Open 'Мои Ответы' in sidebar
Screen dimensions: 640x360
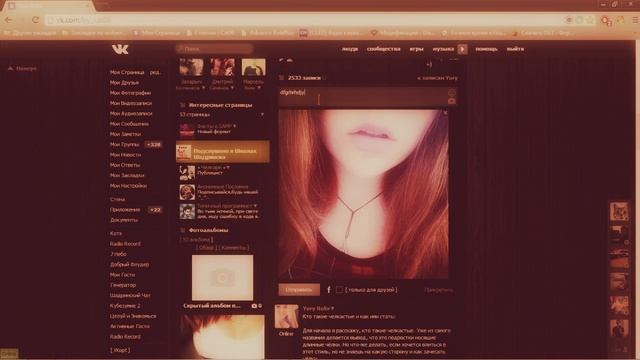pos(125,165)
